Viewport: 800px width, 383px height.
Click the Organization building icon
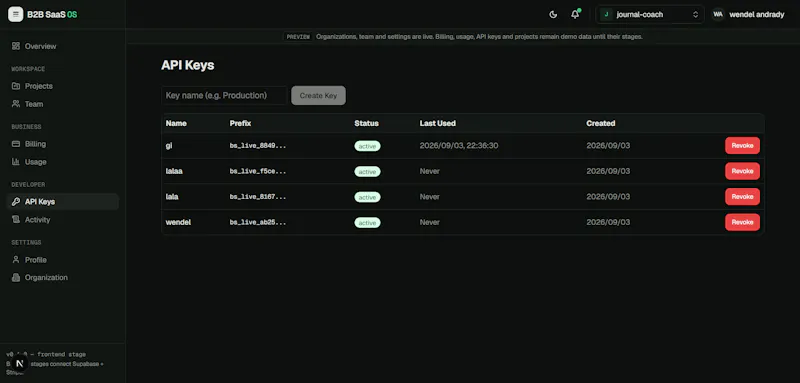(16, 277)
